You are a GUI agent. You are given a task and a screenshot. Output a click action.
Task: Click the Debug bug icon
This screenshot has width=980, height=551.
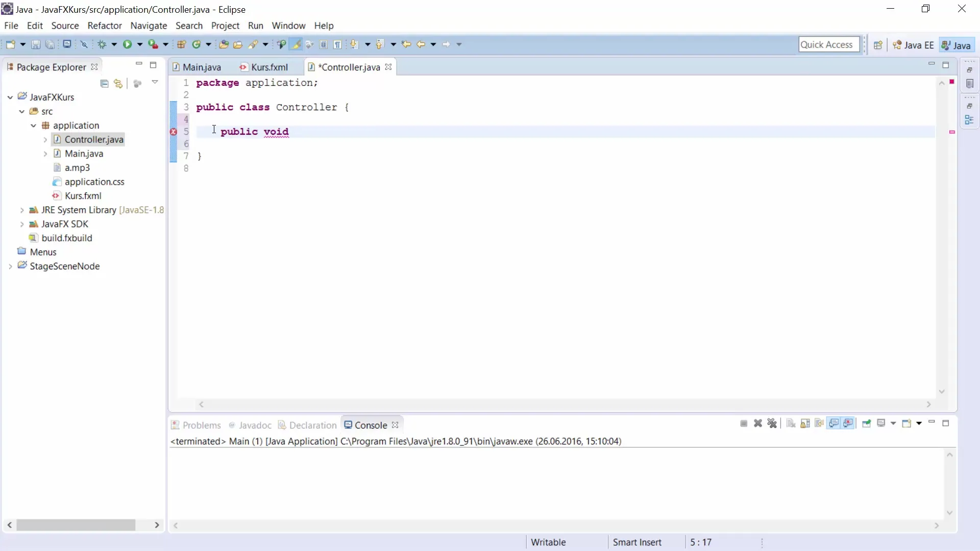[x=102, y=44]
